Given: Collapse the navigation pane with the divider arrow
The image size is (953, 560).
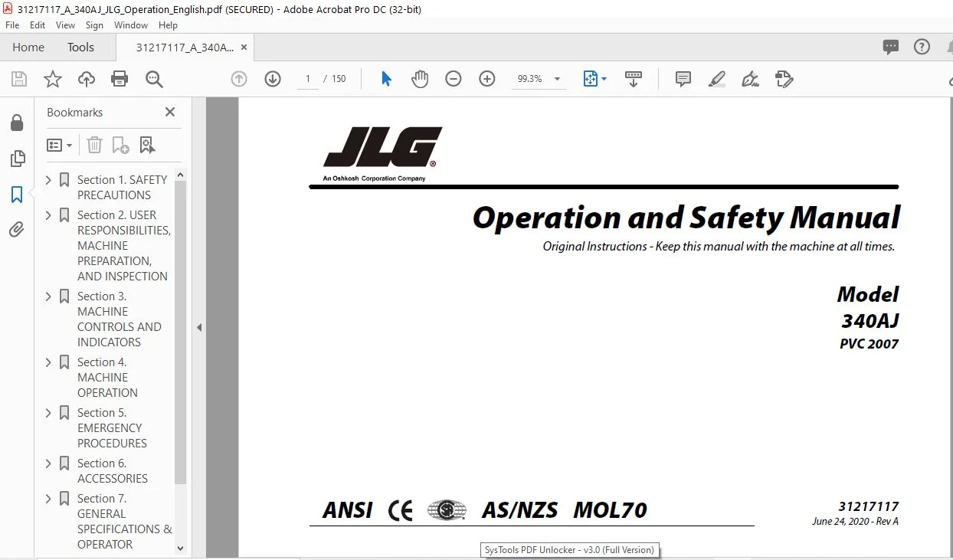Looking at the screenshot, I should click(199, 327).
